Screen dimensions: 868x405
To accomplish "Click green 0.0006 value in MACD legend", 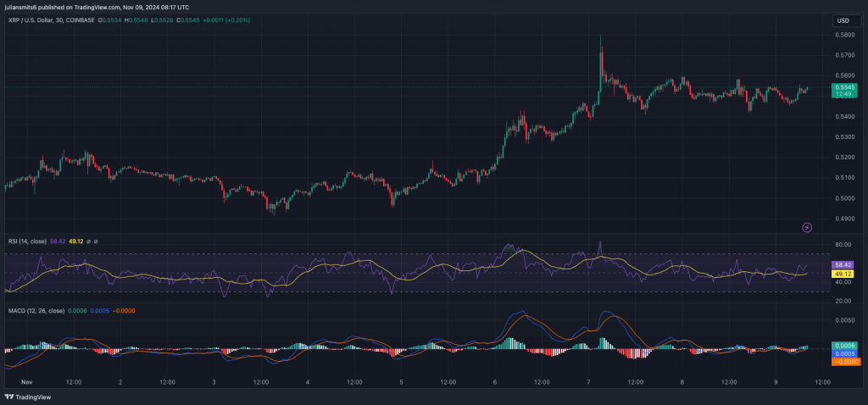I will (76, 311).
